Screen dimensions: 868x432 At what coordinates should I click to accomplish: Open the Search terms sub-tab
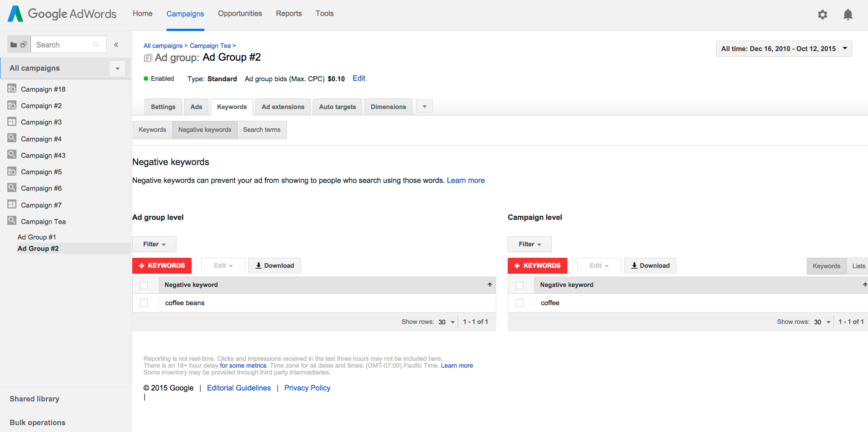click(261, 130)
